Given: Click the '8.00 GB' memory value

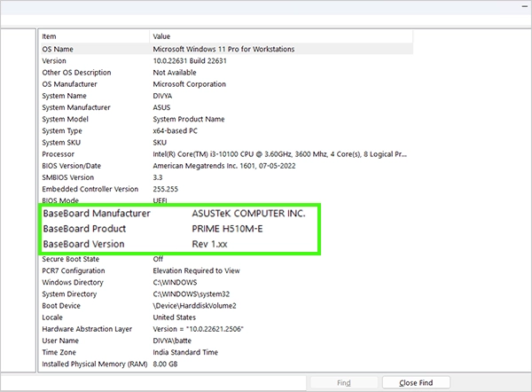Looking at the screenshot, I should point(165,364).
